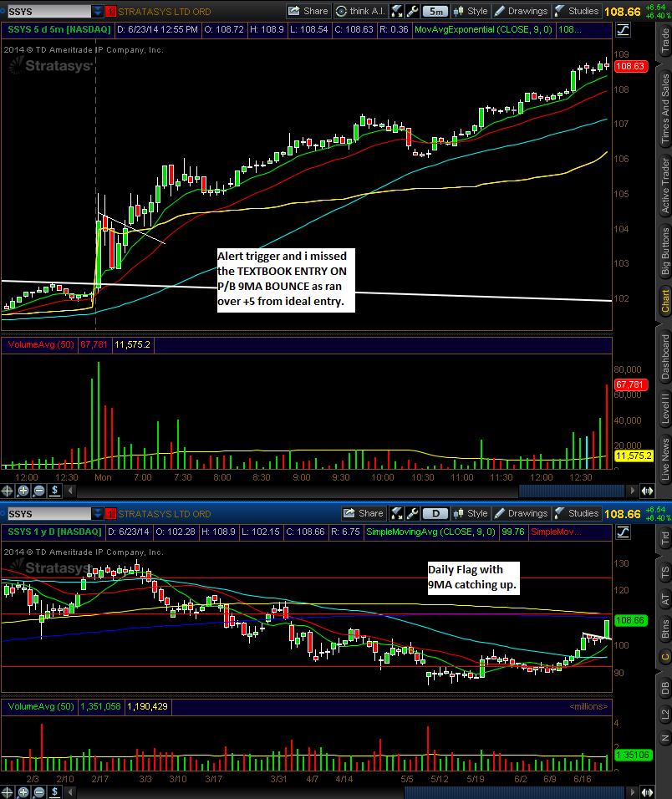The height and width of the screenshot is (799, 672).
Task: Open Active Trader tab
Action: (664, 186)
